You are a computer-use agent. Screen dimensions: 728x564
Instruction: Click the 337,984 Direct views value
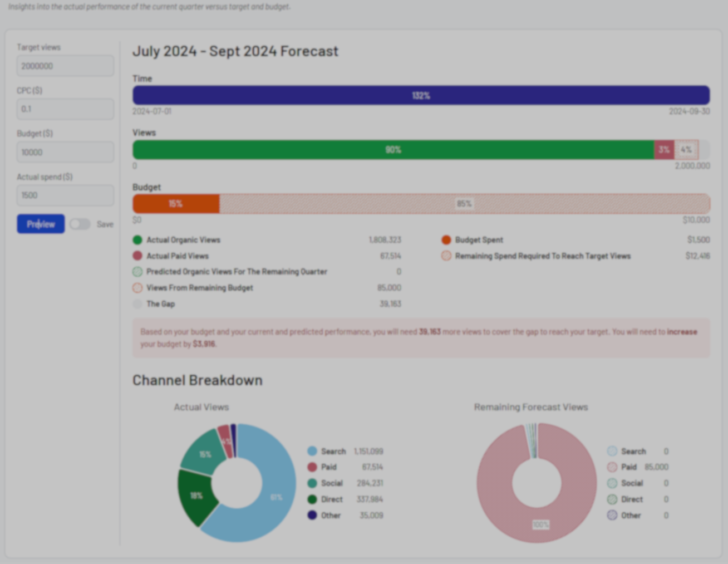(x=370, y=499)
